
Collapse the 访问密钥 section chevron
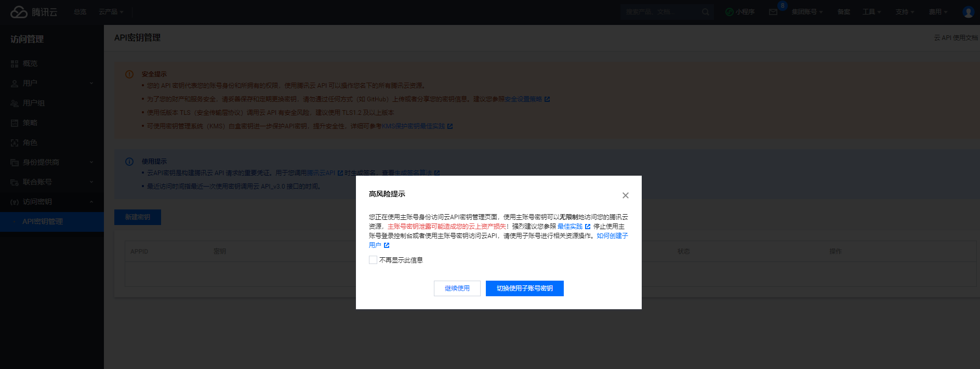(x=91, y=202)
